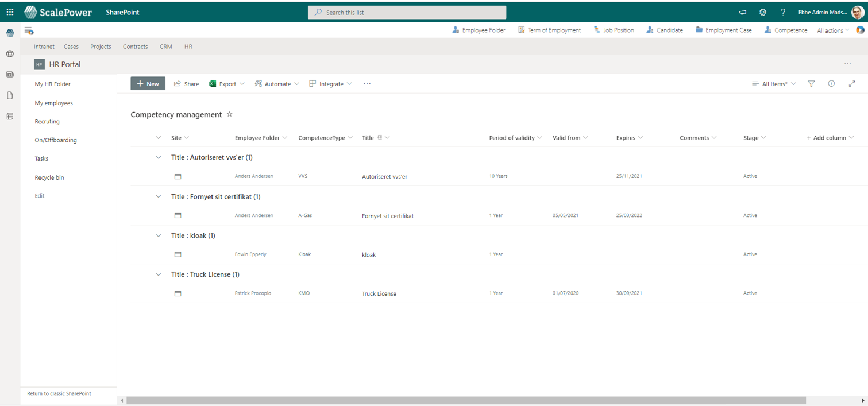
Task: Open the filter pane icon
Action: 811,83
